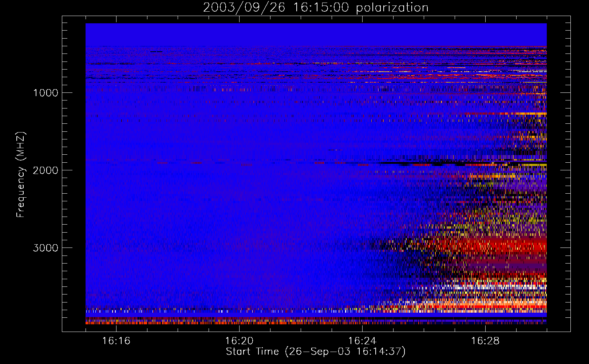Click the plot title '2003/09/26 16:15:00 polarization'
This screenshot has height=364, width=589.
pos(316,8)
